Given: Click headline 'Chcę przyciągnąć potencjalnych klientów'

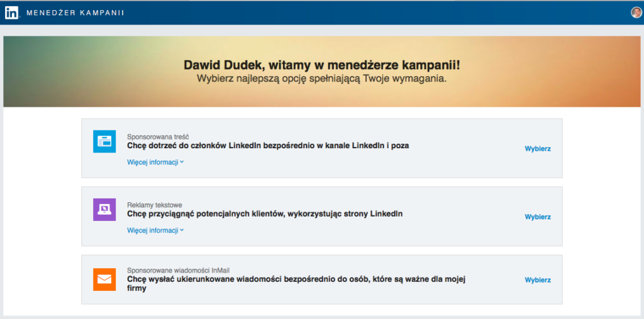Looking at the screenshot, I should click(265, 214).
